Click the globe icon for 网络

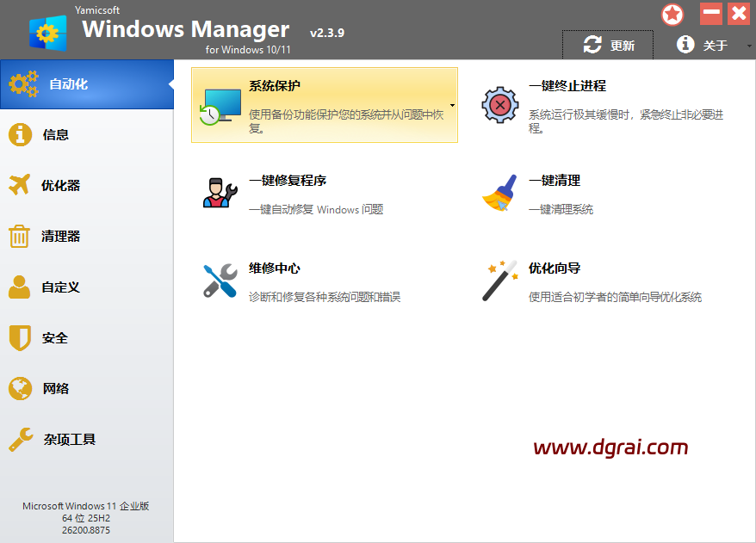point(21,388)
